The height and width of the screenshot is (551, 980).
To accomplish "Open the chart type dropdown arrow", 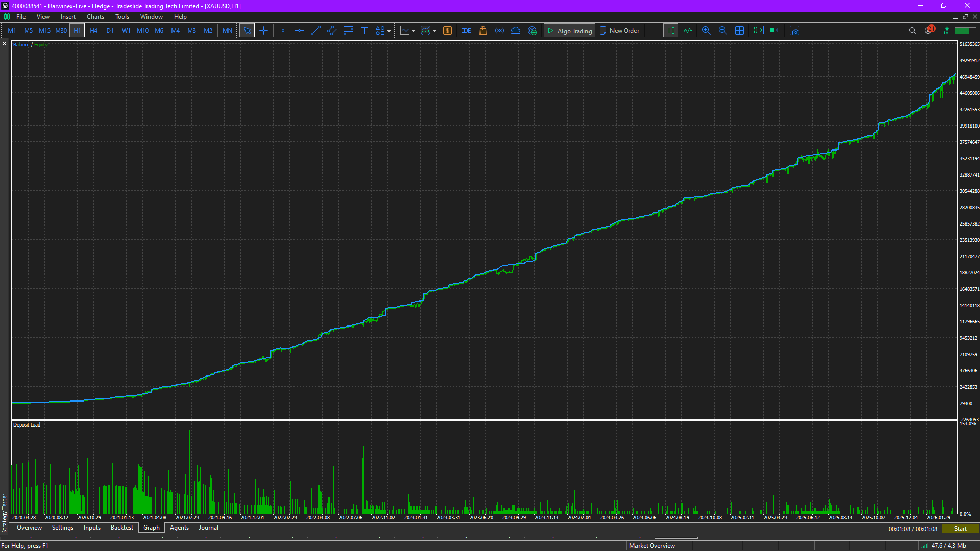I will tap(413, 31).
